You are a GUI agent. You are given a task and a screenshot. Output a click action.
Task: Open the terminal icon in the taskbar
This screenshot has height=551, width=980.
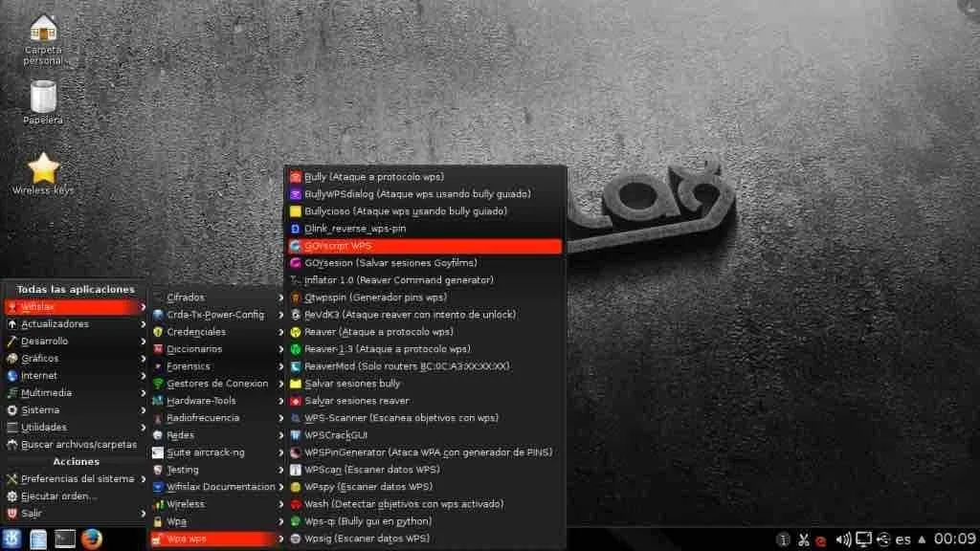[x=64, y=539]
